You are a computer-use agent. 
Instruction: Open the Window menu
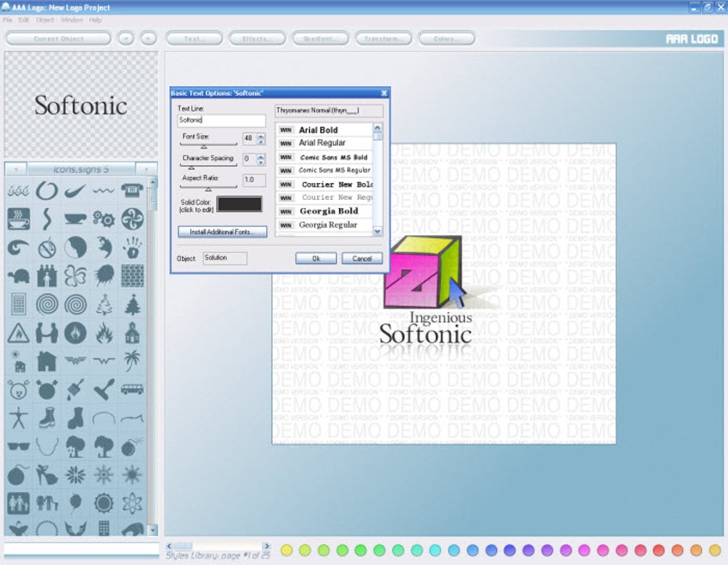pyautogui.click(x=72, y=20)
